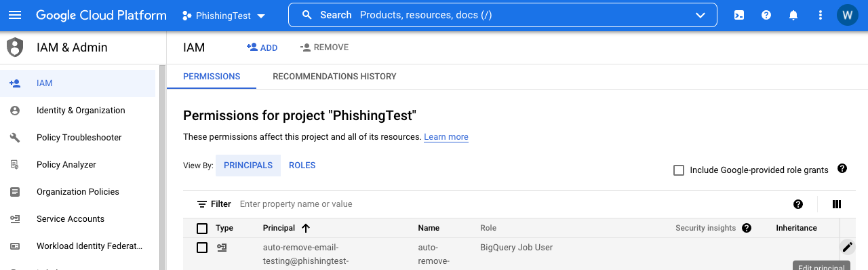Viewport: 868px width, 270px height.
Task: Toggle the select-all checkbox in table header
Action: (x=202, y=228)
